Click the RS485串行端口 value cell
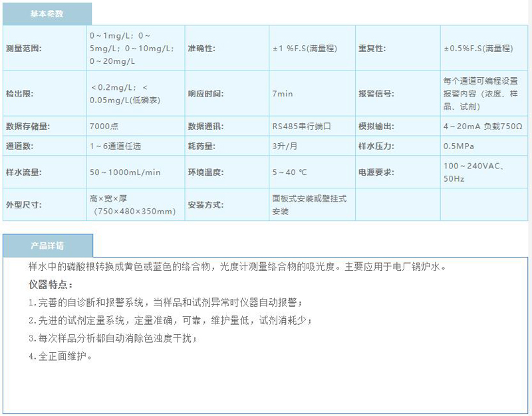This screenshot has width=532, height=416. [301, 126]
